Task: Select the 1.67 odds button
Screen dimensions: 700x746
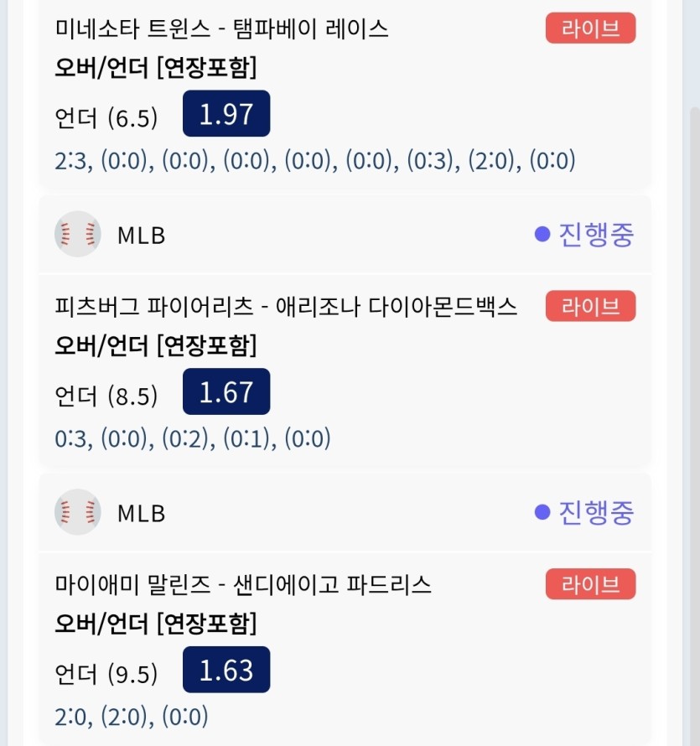Action: tap(226, 391)
